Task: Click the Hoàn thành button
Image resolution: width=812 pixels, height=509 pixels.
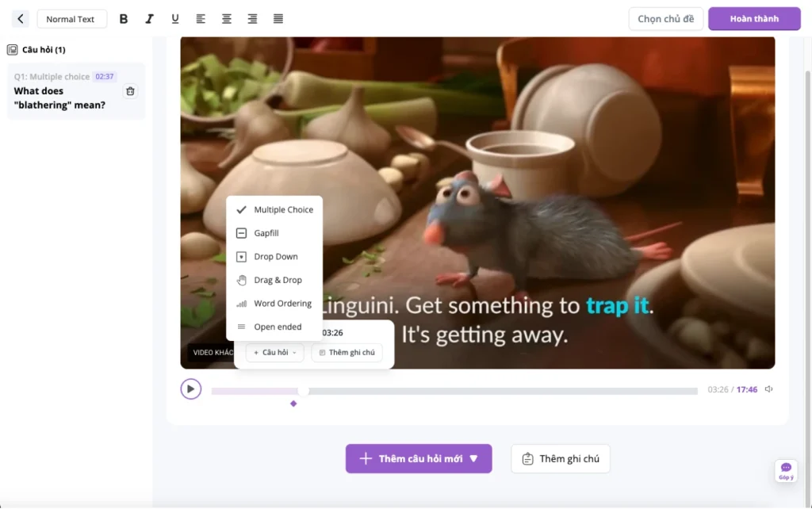Action: 753,18
